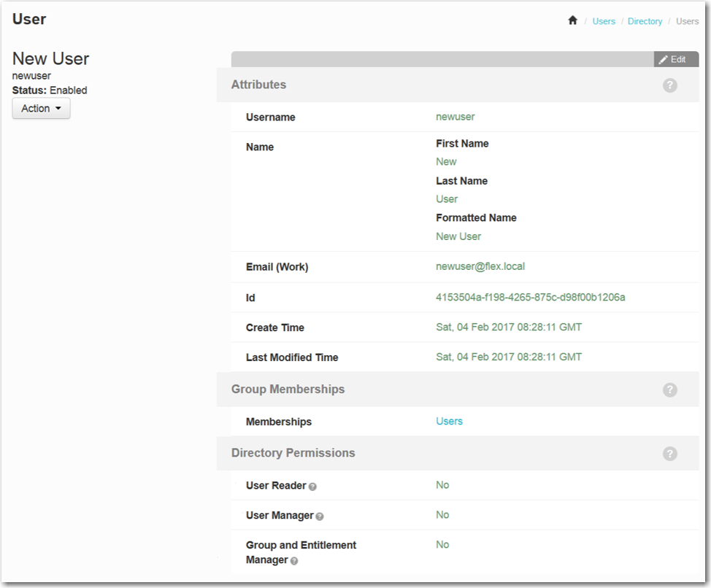
Task: Click the Directory Permissions section header
Action: click(x=293, y=453)
